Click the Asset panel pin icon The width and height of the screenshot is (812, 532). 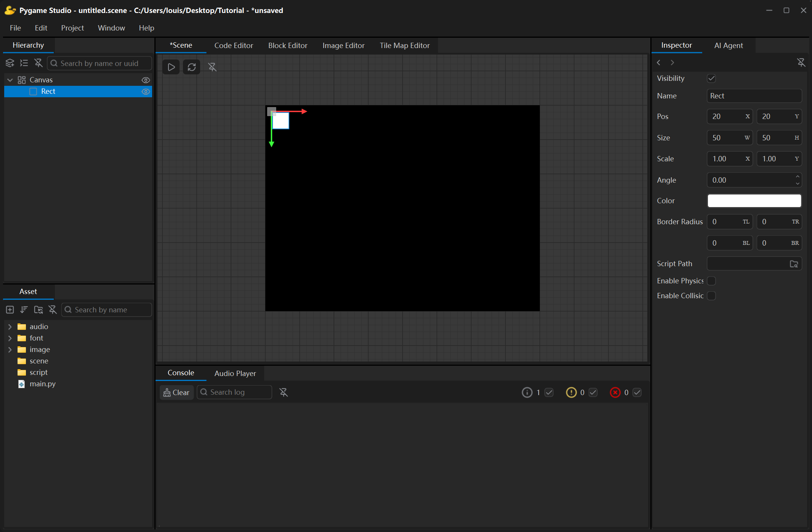53,310
